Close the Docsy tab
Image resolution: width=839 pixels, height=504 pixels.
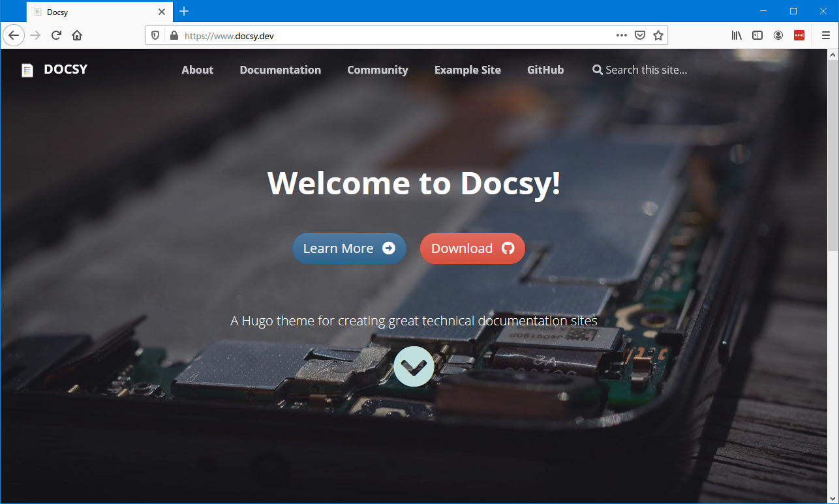(162, 12)
